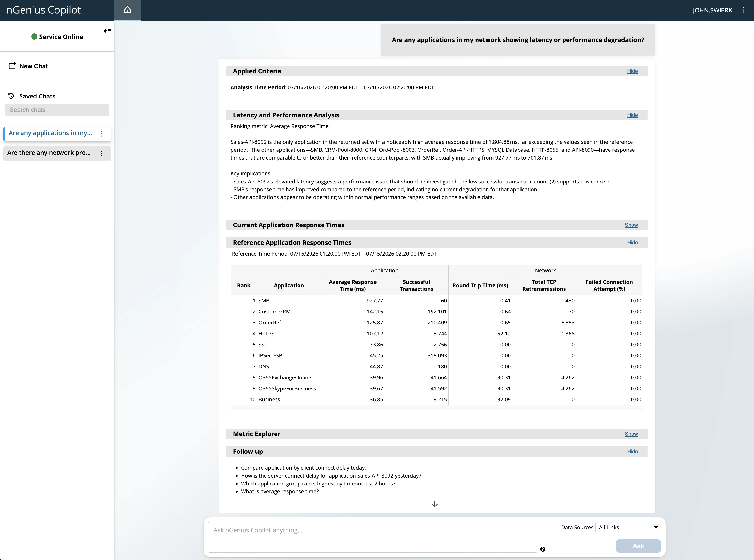
Task: Open the Home icon tab
Action: [x=128, y=10]
